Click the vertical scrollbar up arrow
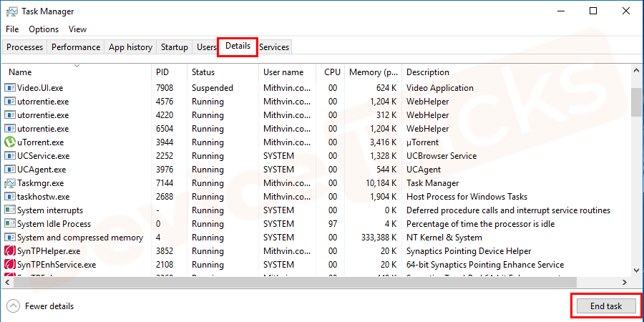The width and height of the screenshot is (644, 322). [635, 70]
